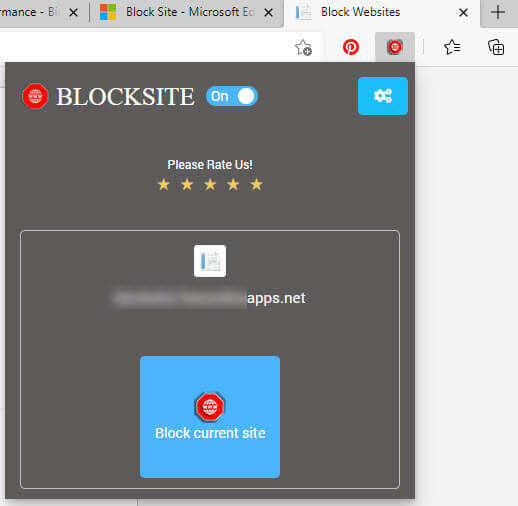Click the current site favicon thumbnail
518x506 pixels.
coord(210,261)
